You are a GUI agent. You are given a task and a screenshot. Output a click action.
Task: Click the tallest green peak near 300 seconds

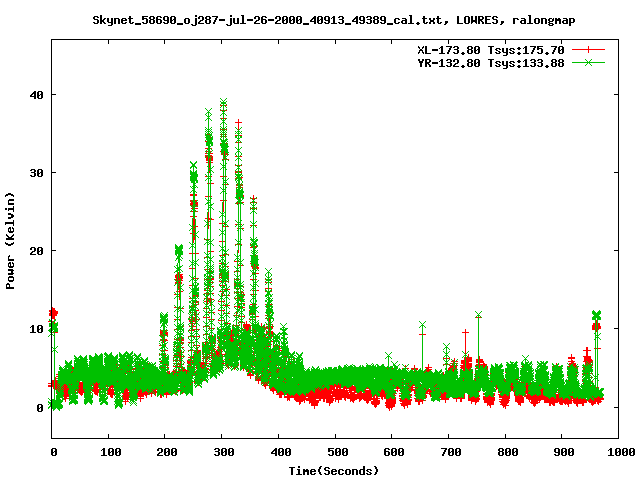[x=223, y=102]
